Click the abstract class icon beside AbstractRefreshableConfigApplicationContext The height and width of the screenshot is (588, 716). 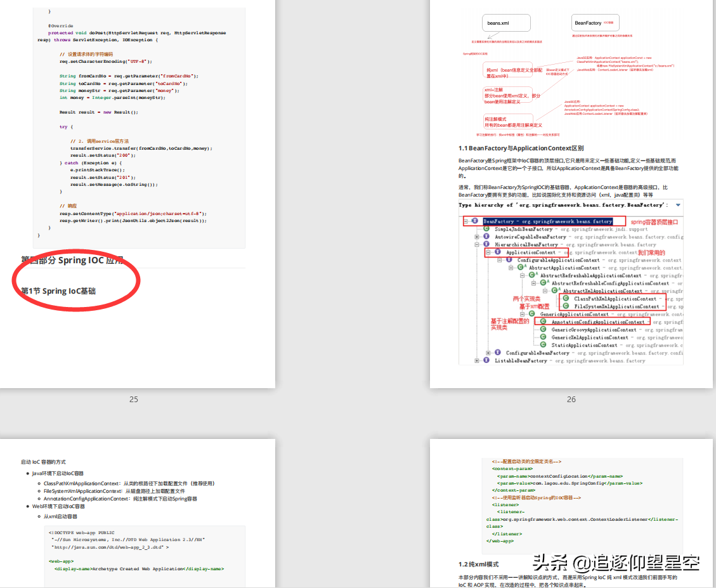544,283
